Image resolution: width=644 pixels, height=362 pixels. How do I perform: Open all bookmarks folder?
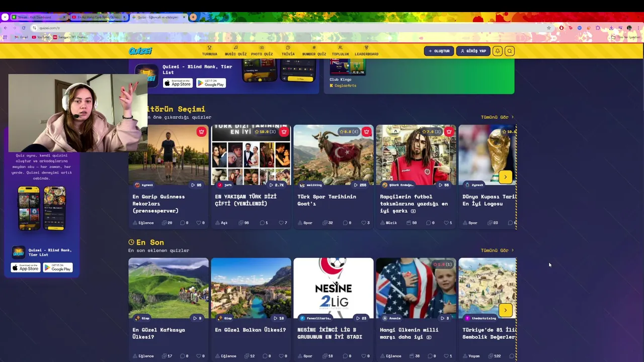(x=626, y=37)
